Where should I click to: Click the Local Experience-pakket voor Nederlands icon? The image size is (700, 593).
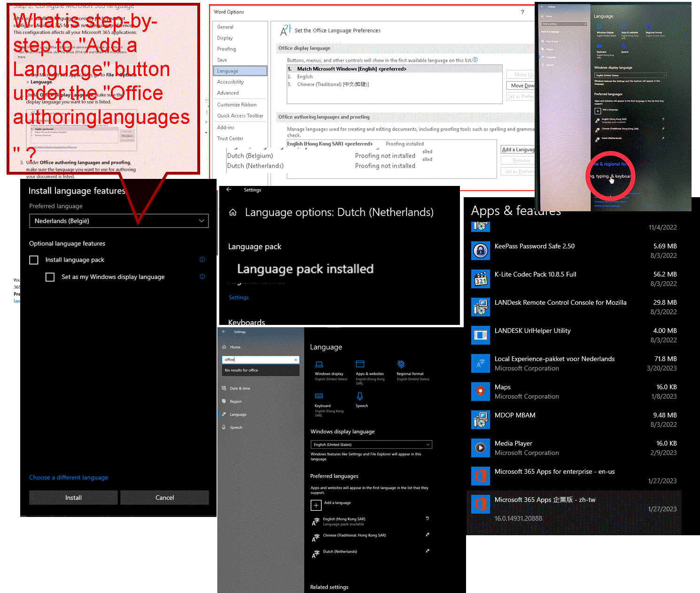(x=480, y=363)
